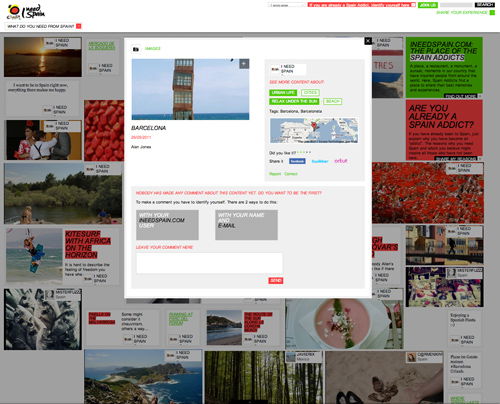
Task: Send the comment with the red Send button
Action: 276,281
